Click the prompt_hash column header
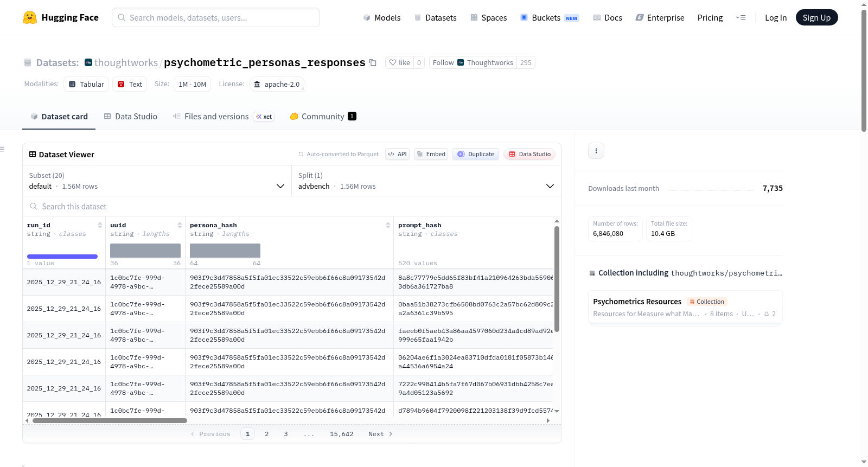The width and height of the screenshot is (868, 467). pyautogui.click(x=420, y=225)
